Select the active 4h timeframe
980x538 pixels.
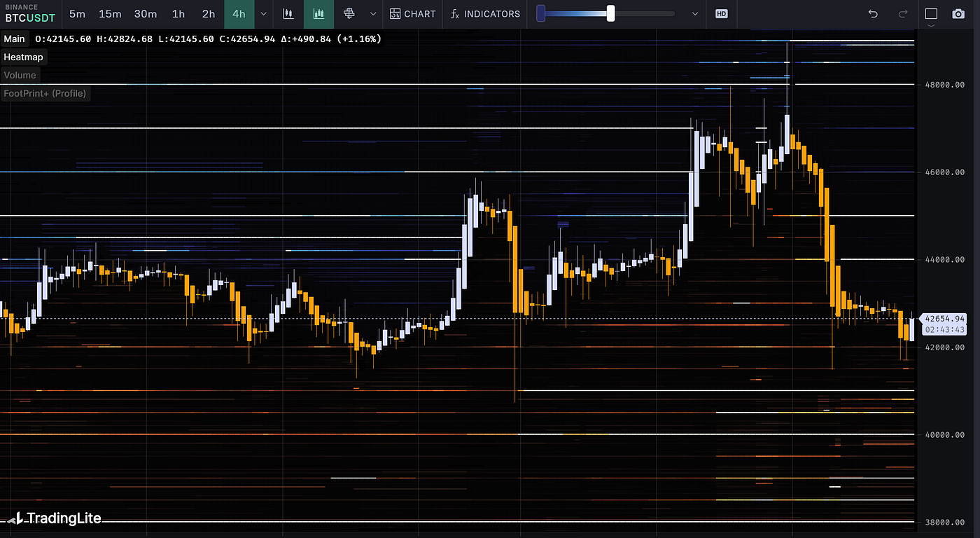coord(239,13)
